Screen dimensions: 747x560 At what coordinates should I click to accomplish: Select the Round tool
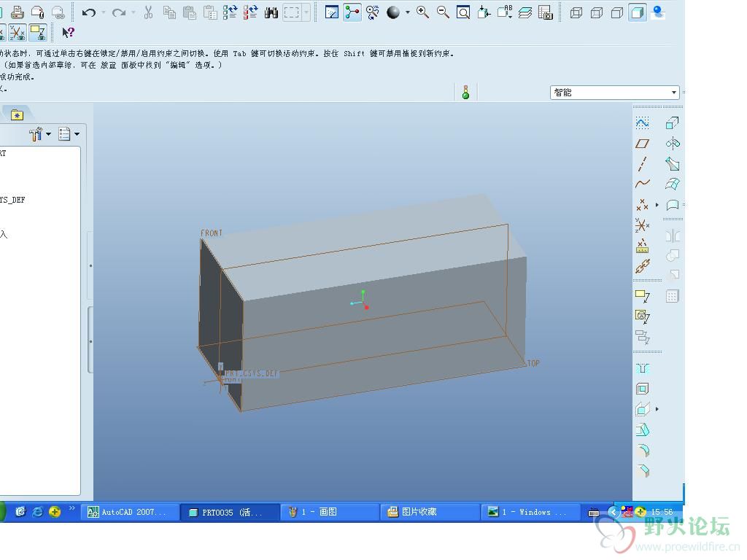click(642, 451)
